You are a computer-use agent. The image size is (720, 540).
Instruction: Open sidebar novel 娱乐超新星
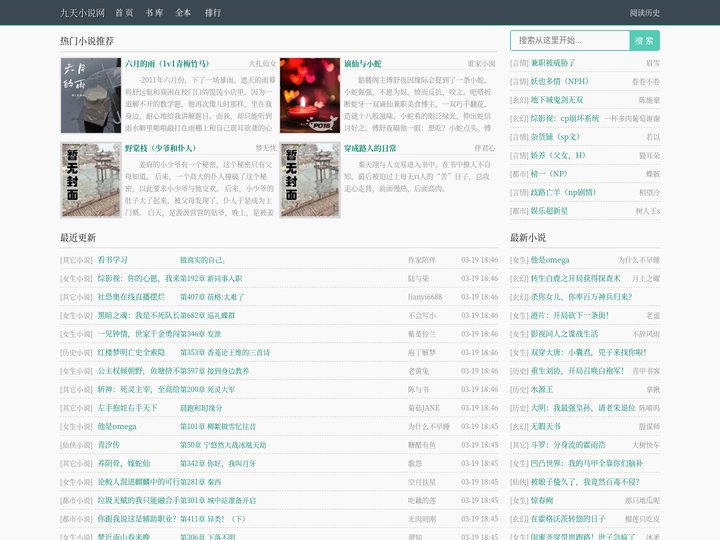pyautogui.click(x=549, y=211)
